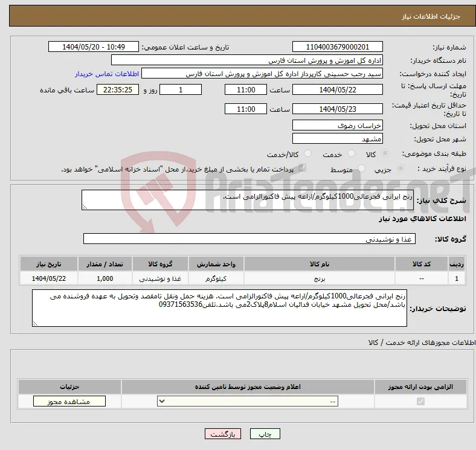
Task: Click the price validity hour field, 11:00 on the 1404/05/23 row
Action: 246,109
